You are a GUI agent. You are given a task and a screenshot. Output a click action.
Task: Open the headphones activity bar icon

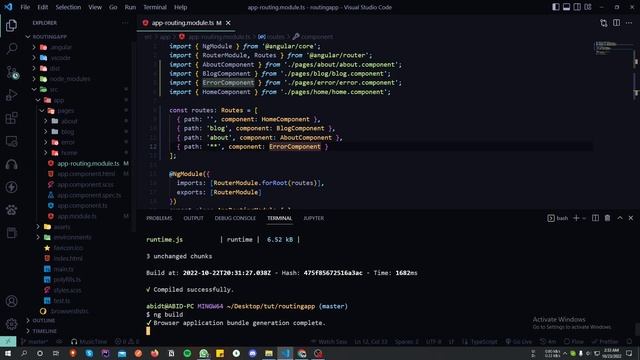click(11, 164)
